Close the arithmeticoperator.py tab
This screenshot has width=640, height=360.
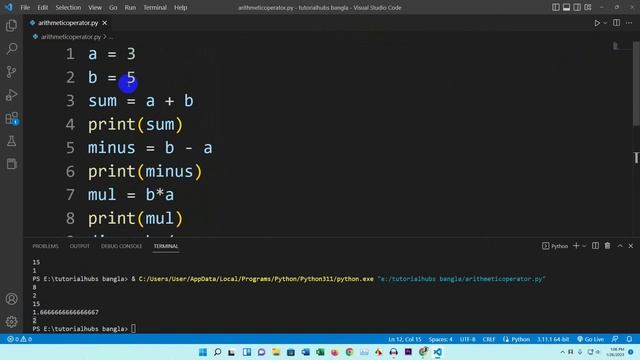point(104,23)
